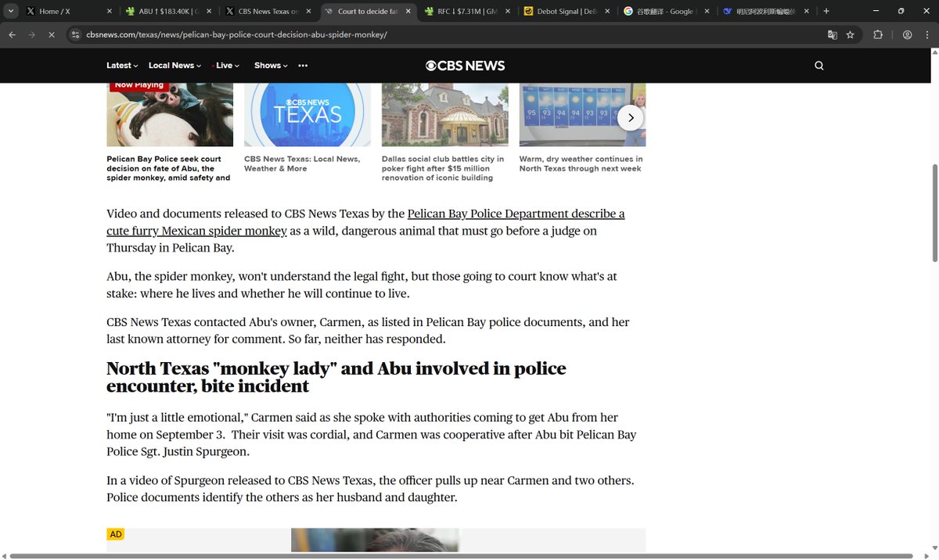The height and width of the screenshot is (560, 939).
Task: Open Pelican Bay Police seek court decision title
Action: 168,168
